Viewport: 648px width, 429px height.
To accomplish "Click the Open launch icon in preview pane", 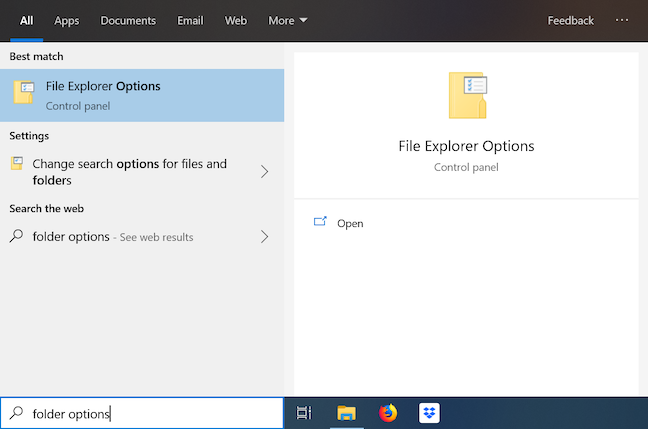I will [x=320, y=222].
